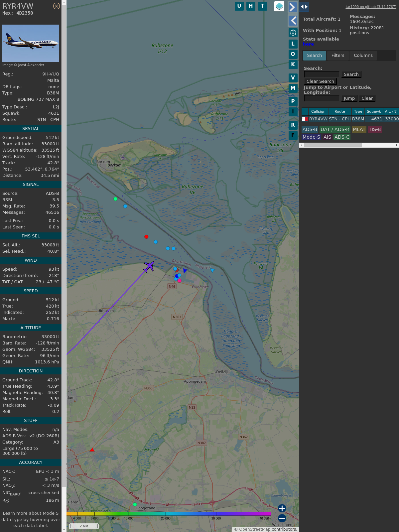Viewport: 399px width, 532px height.
Task: Expand sidebar with the left chevron button
Action: point(293,21)
